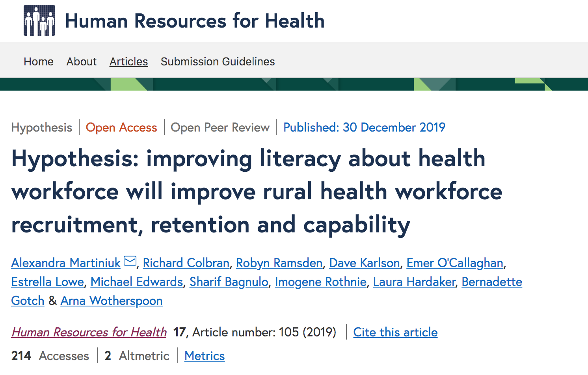This screenshot has width=588, height=375.
Task: Open the Dave Karlson author link
Action: [x=365, y=263]
